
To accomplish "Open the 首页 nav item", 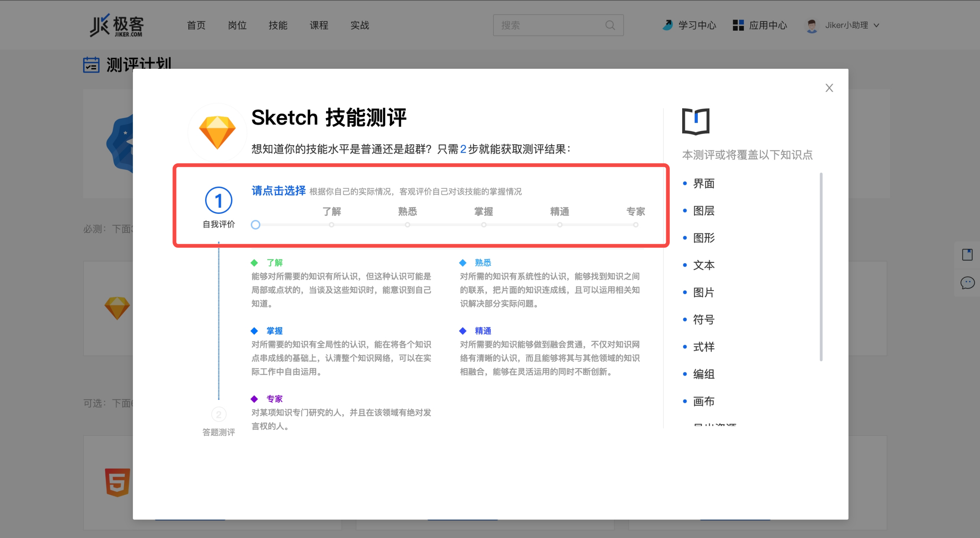I will click(x=196, y=25).
